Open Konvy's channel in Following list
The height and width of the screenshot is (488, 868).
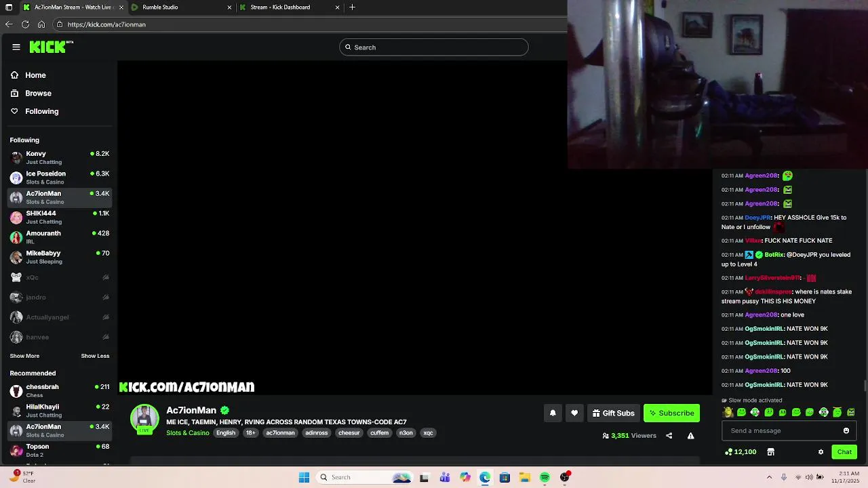60,157
